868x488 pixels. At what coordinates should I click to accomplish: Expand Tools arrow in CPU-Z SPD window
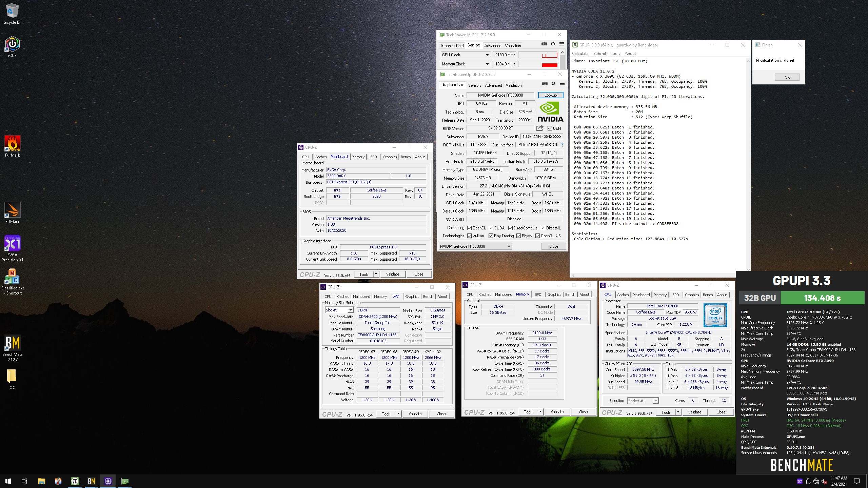point(398,414)
